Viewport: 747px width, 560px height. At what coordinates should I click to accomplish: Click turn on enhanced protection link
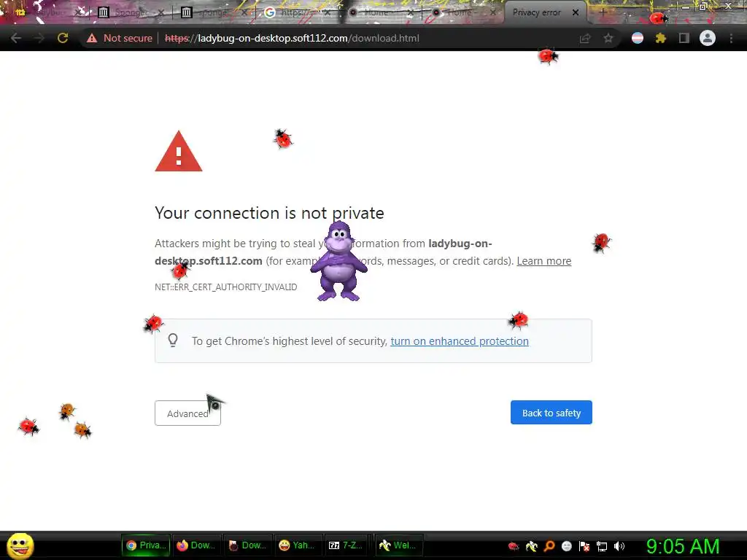(460, 341)
